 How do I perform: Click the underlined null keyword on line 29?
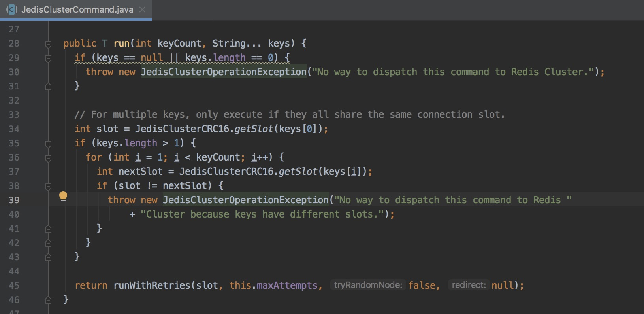[152, 58]
